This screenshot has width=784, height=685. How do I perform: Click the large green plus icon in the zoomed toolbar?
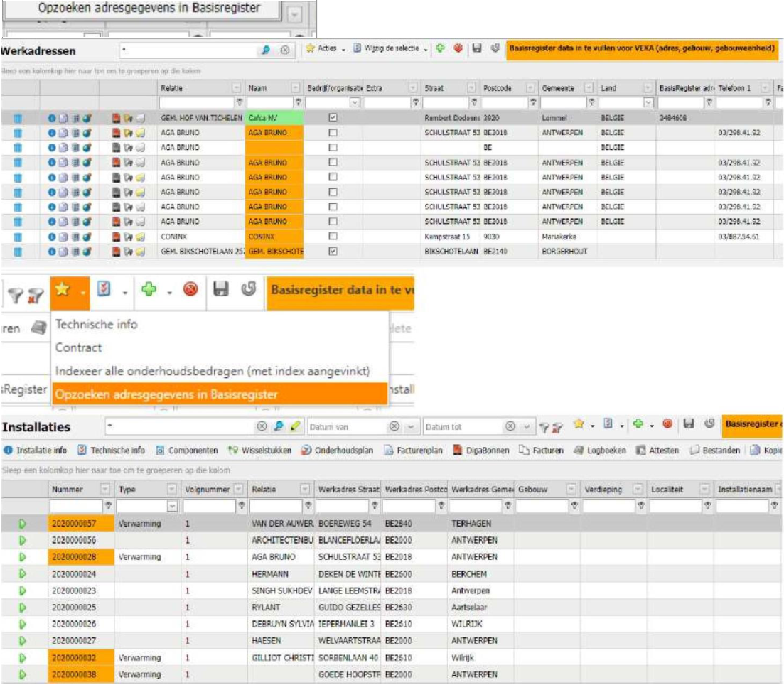point(149,289)
